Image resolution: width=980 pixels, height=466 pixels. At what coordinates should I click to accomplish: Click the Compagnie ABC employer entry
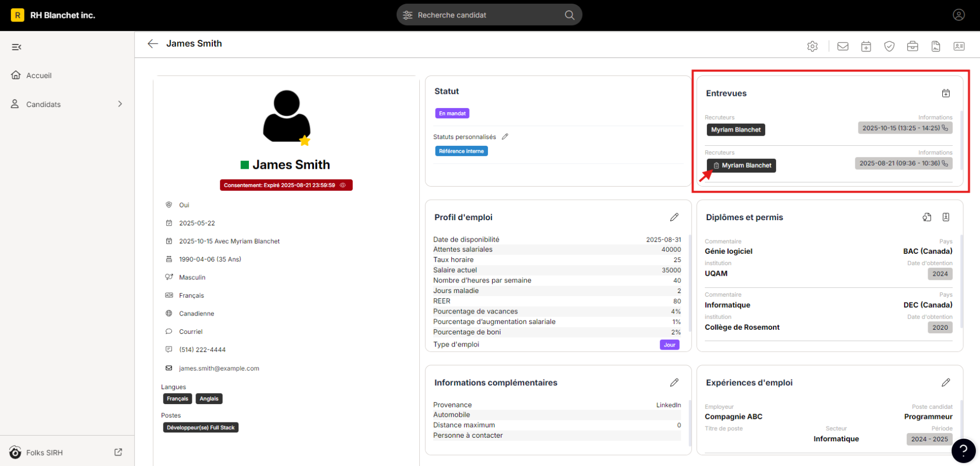point(734,417)
